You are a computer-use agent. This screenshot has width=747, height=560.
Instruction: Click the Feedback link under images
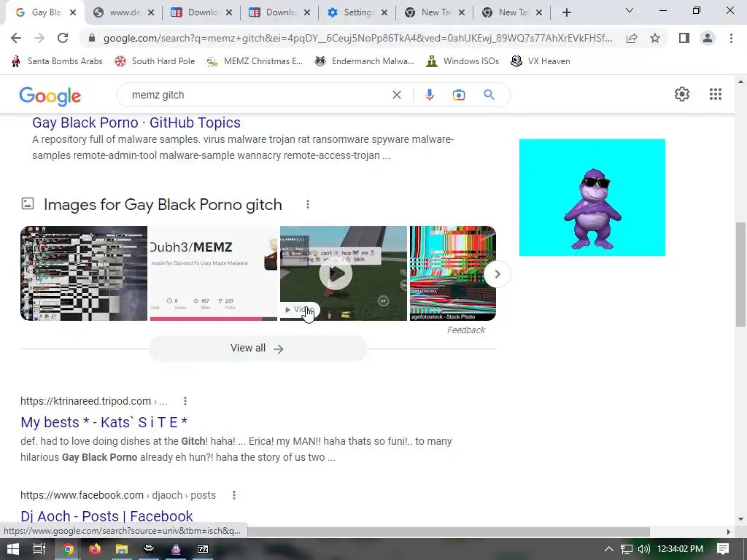466,330
